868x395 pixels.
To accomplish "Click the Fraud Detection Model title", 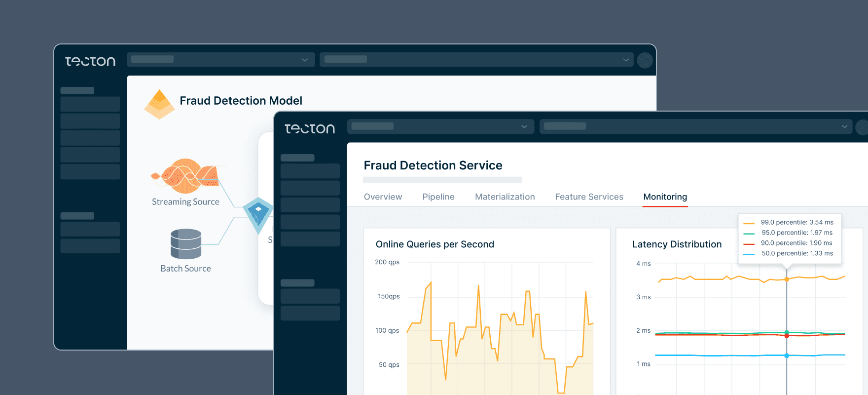I will [x=241, y=101].
